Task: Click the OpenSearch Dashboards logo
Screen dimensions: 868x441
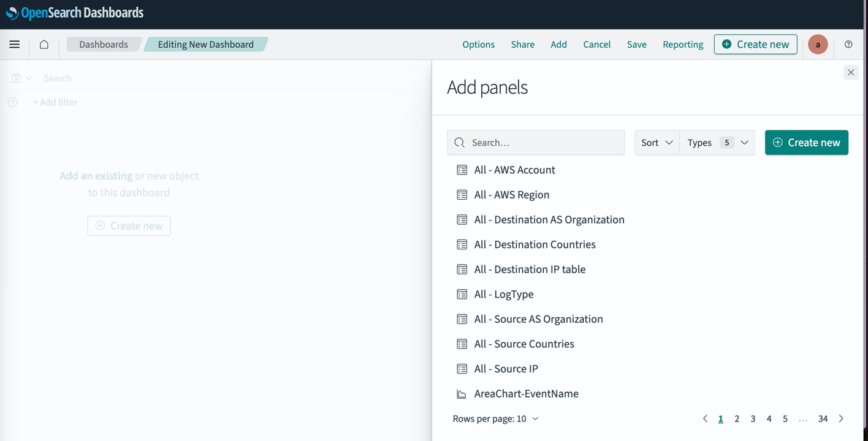Action: [x=75, y=13]
